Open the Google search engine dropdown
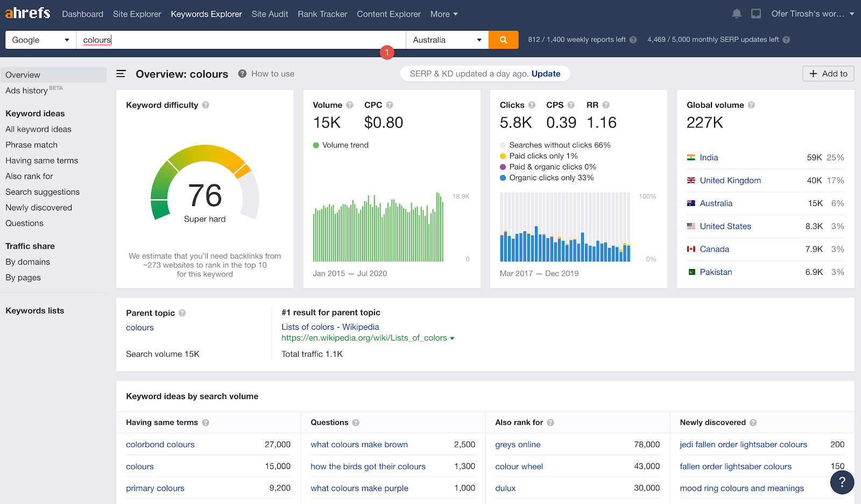861x504 pixels. [41, 40]
